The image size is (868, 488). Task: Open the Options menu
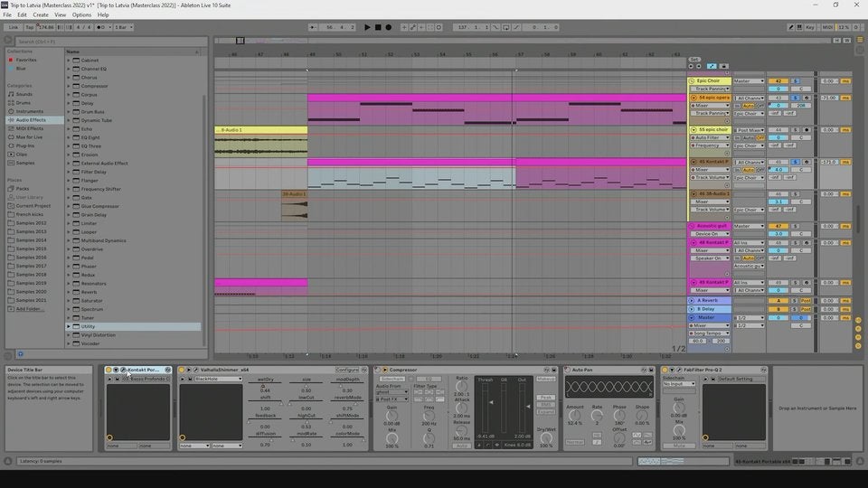(81, 14)
